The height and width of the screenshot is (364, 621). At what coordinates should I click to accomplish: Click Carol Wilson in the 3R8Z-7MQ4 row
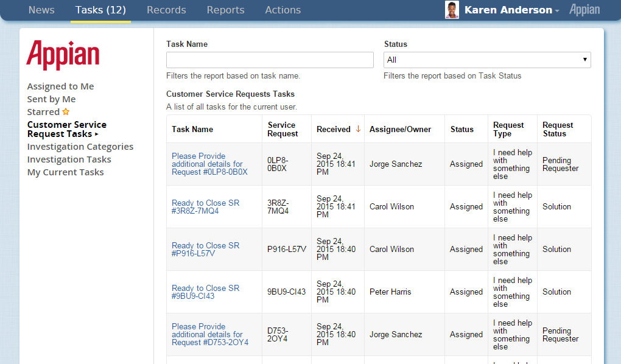tap(391, 207)
